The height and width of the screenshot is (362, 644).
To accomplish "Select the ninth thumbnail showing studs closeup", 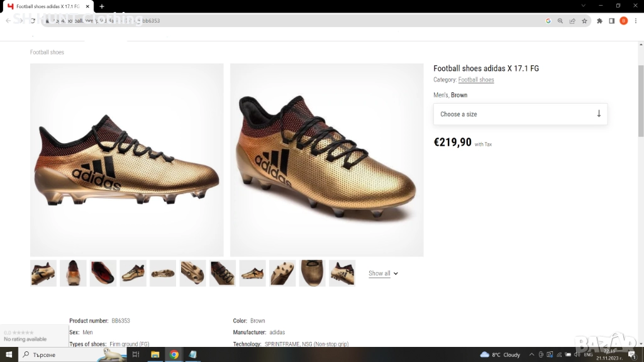I will [282, 273].
